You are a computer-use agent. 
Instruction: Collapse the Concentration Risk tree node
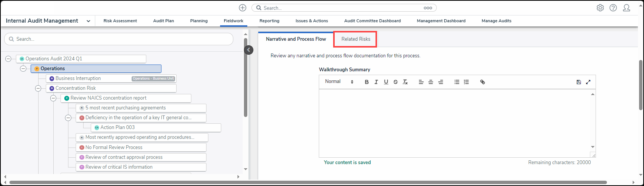[x=38, y=88]
